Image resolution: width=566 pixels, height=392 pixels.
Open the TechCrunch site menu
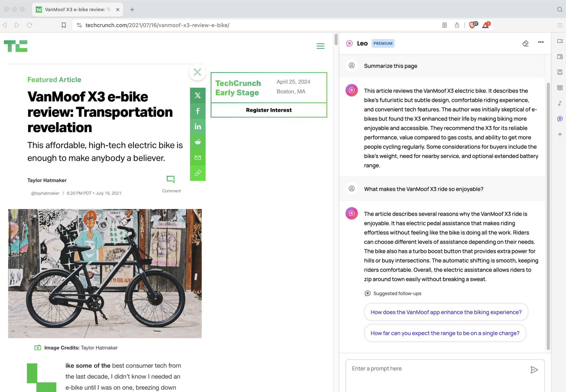pos(320,46)
